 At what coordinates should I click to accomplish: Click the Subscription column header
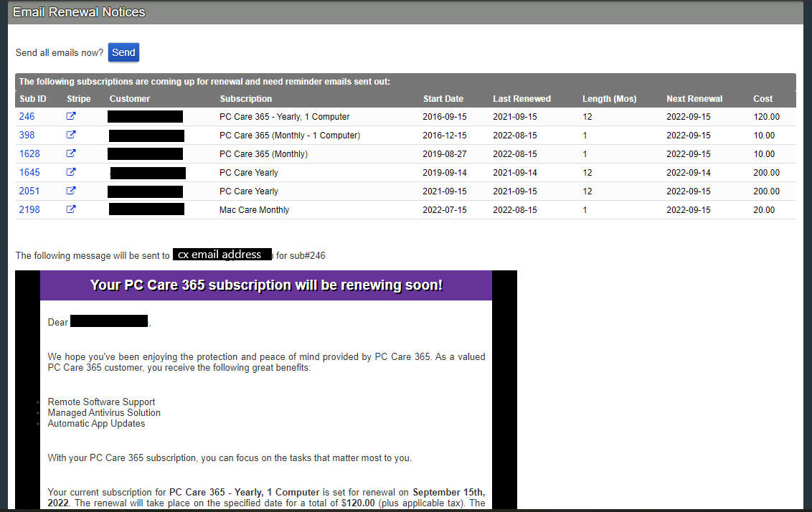tap(246, 99)
